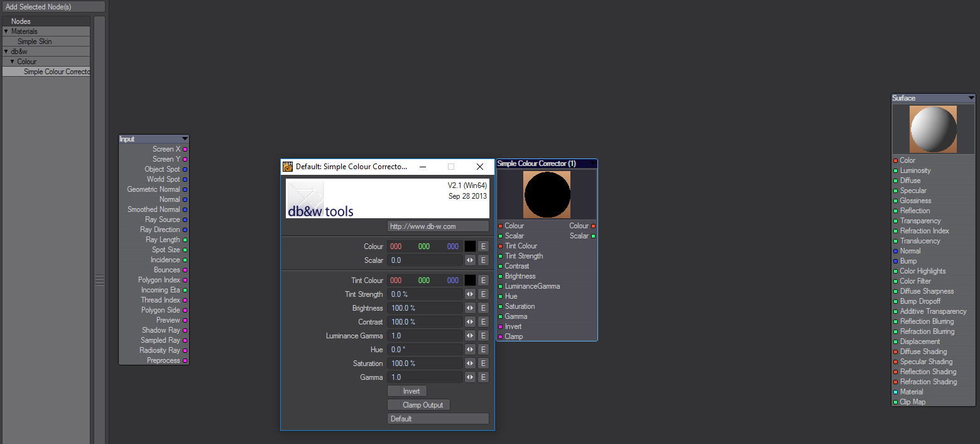Viewport: 980px width, 444px height.
Task: Open the Tint Colour black swatch
Action: (469, 280)
